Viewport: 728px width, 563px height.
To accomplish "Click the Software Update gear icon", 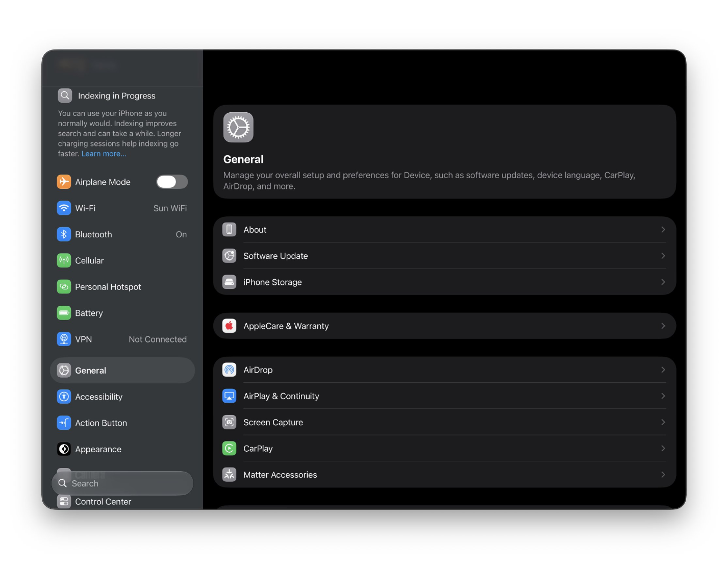I will click(230, 256).
